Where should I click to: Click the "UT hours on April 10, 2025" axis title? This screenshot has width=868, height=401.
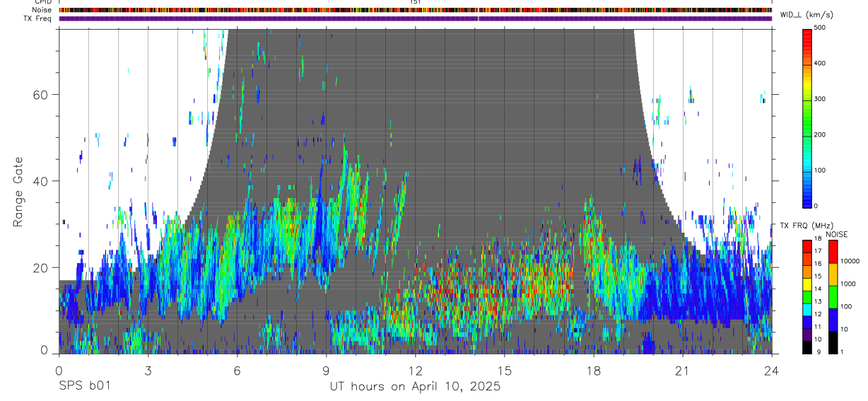(x=415, y=387)
